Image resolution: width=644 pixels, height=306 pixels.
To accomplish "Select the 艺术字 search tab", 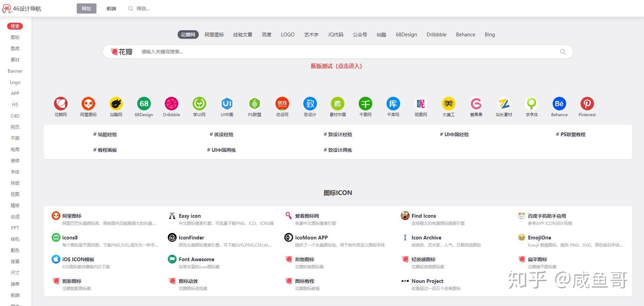I will point(311,35).
